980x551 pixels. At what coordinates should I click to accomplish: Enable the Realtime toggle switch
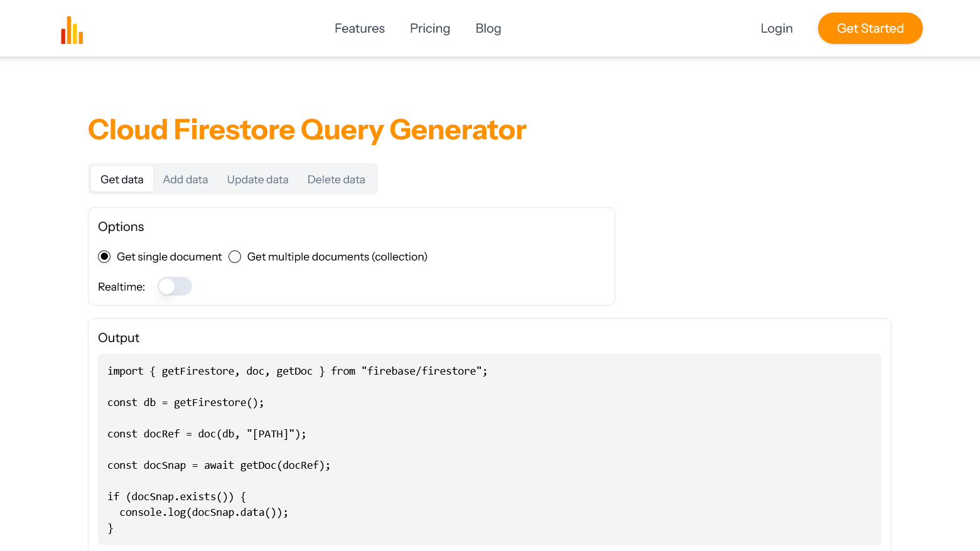click(x=175, y=286)
